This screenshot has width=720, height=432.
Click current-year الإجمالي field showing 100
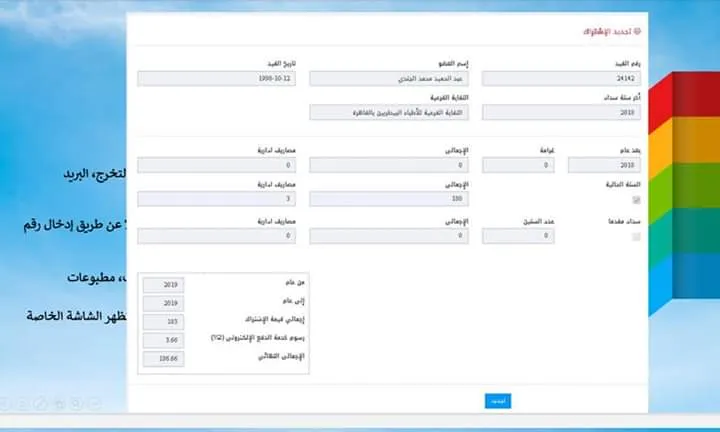(x=389, y=200)
